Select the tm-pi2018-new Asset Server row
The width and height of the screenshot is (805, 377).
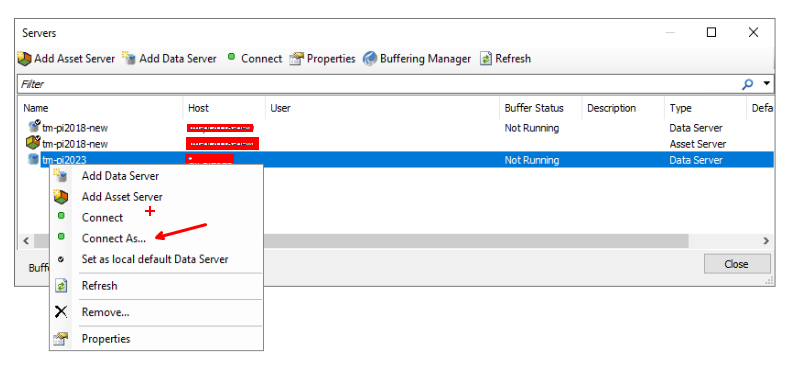point(396,144)
